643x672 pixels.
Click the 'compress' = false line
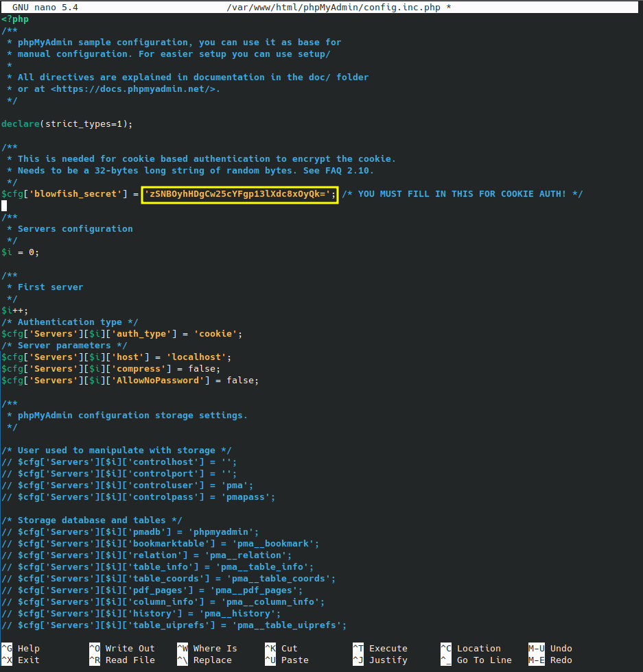[110, 369]
